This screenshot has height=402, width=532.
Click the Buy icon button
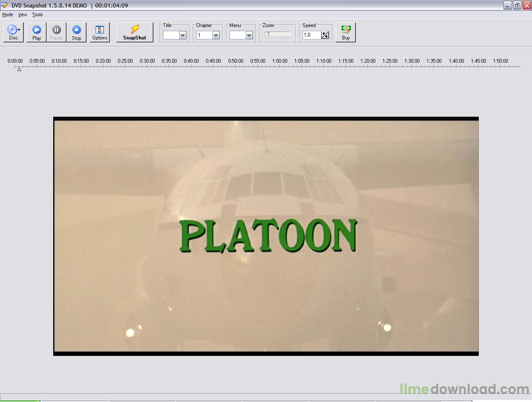click(x=346, y=32)
